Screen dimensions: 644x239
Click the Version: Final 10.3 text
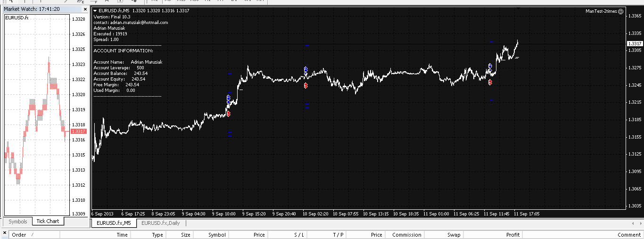click(x=112, y=16)
